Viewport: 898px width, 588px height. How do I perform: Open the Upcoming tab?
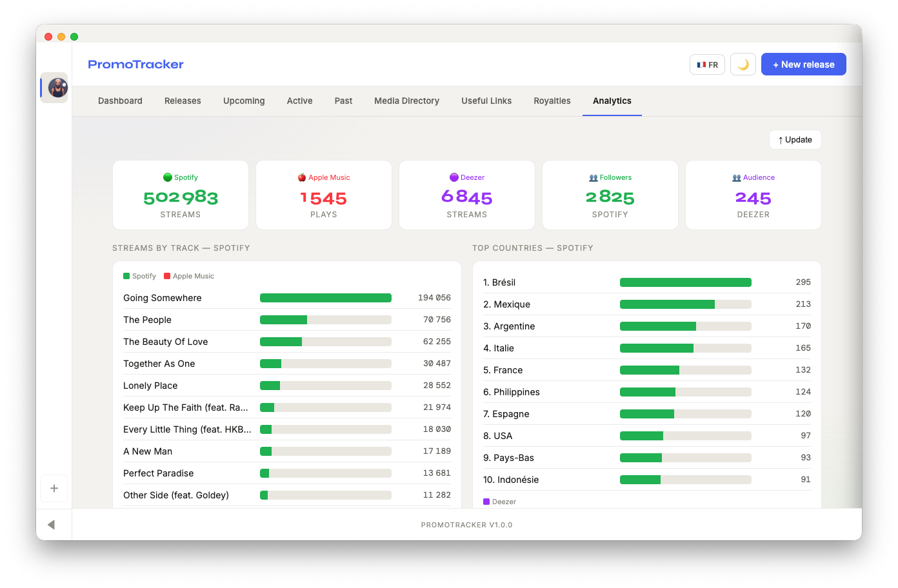pyautogui.click(x=244, y=101)
